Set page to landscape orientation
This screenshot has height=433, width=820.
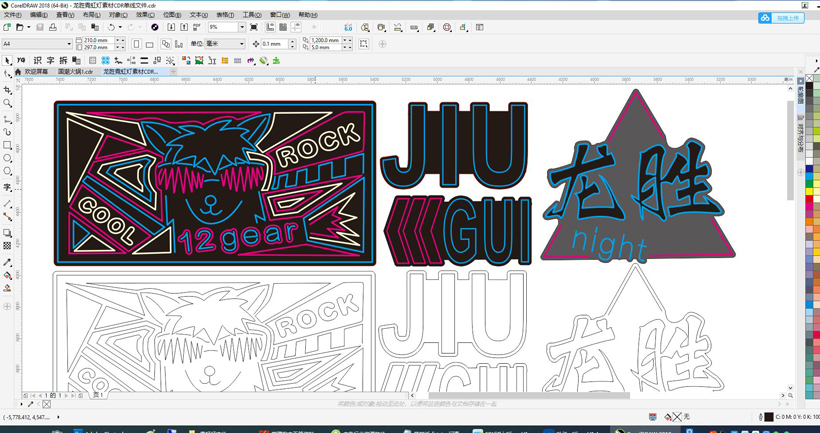[149, 44]
